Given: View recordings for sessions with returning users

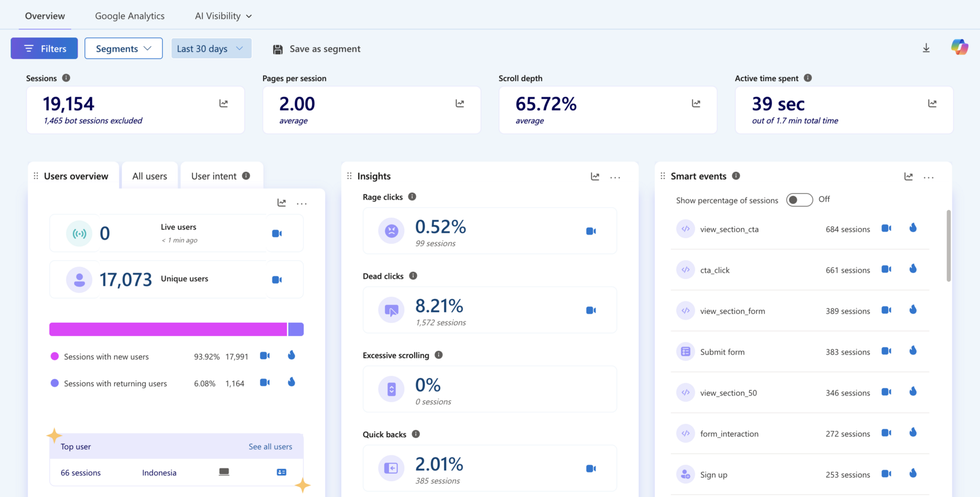Looking at the screenshot, I should (264, 383).
